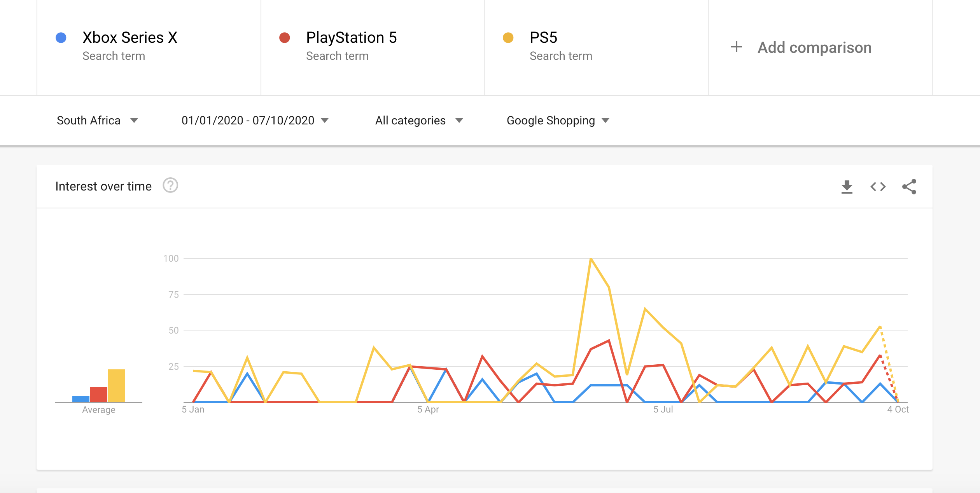This screenshot has width=980, height=493.
Task: Click the PS5 peak at 100
Action: click(x=591, y=259)
